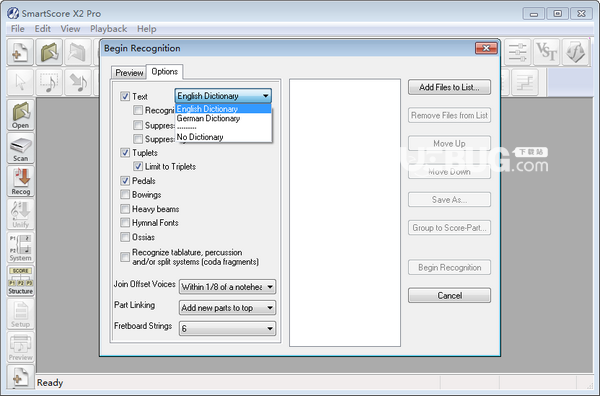This screenshot has height=396, width=600.
Task: Click the Preview sidebar icon
Action: tap(21, 347)
